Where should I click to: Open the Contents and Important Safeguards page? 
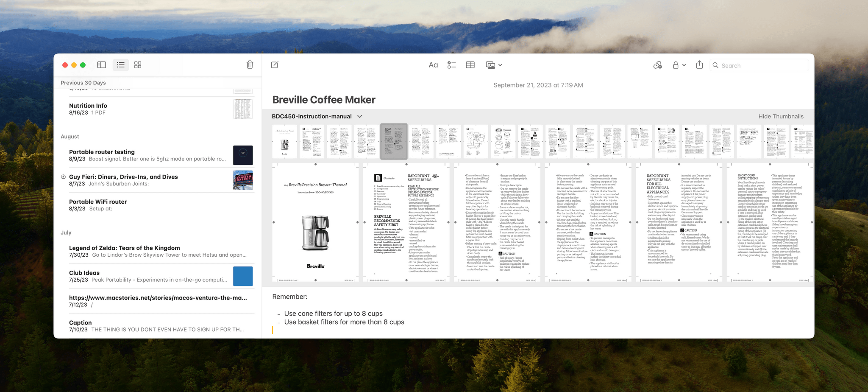tap(406, 222)
